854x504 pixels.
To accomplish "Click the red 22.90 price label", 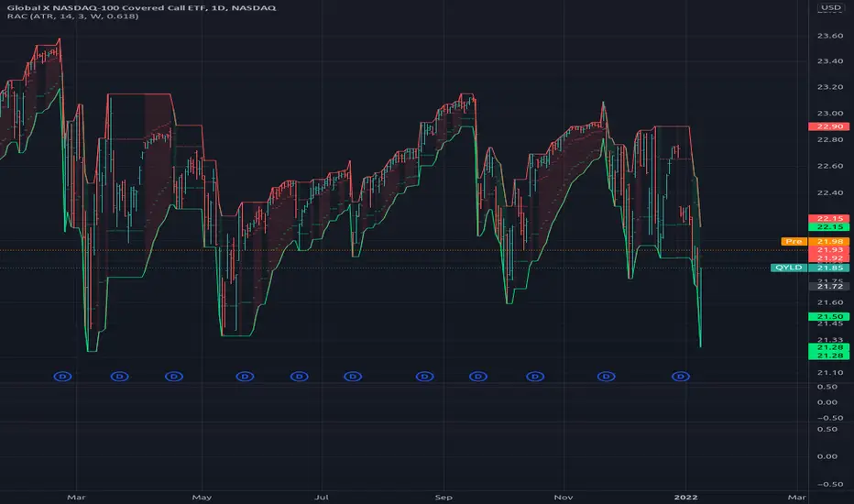I will [x=829, y=126].
